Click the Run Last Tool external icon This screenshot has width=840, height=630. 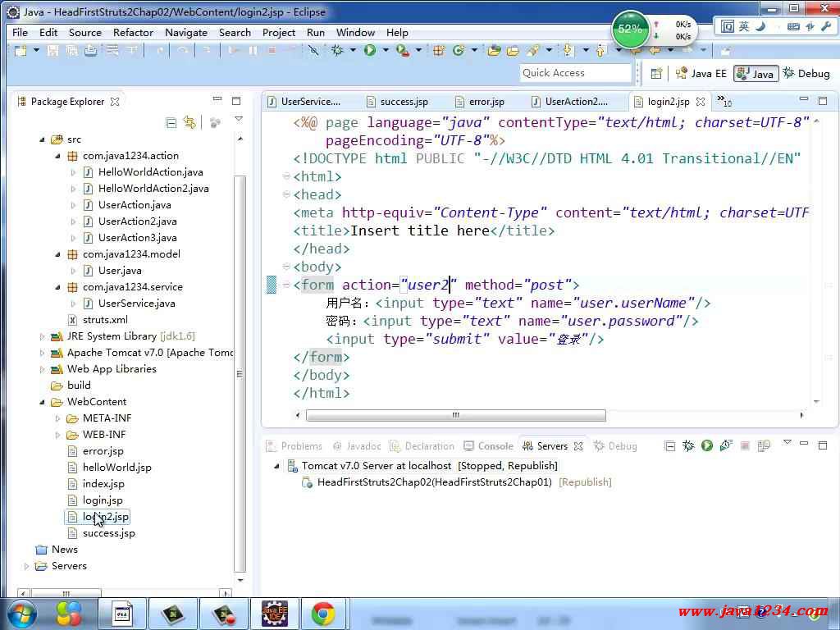click(x=402, y=50)
